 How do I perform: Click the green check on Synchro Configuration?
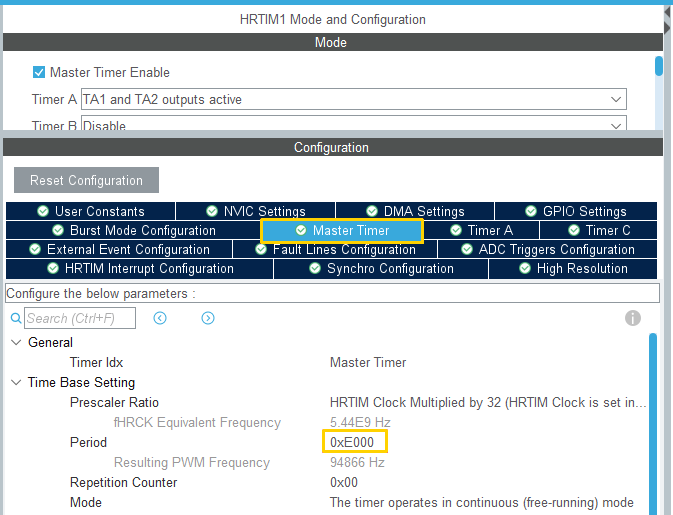[x=315, y=268]
